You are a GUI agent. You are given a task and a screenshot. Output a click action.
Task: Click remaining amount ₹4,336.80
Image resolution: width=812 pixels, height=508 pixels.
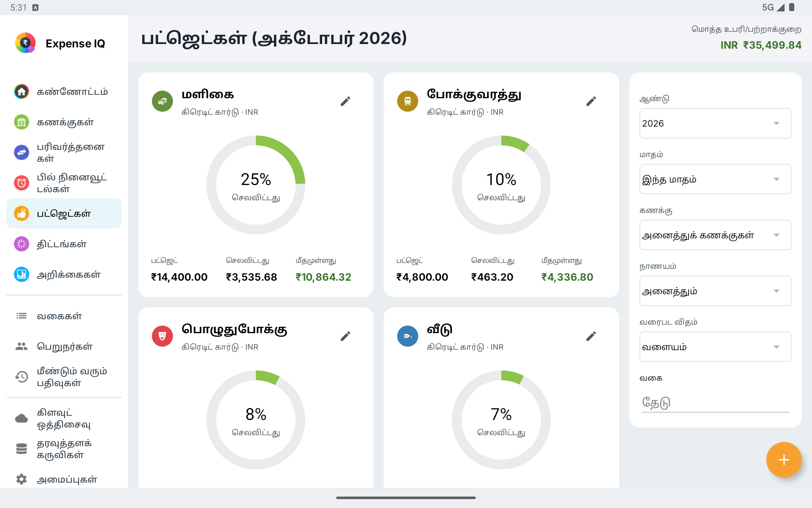pos(567,277)
